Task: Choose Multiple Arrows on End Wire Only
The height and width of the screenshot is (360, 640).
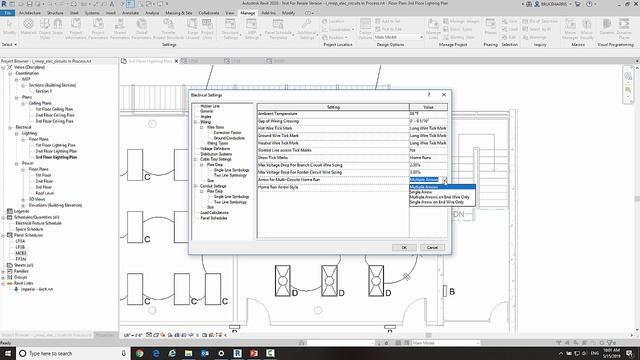Action: (x=440, y=197)
